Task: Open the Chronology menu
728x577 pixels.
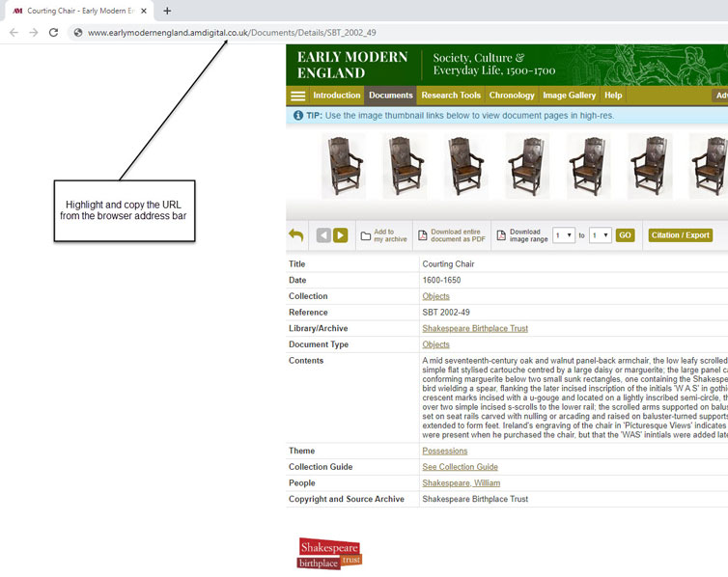Action: click(x=512, y=96)
